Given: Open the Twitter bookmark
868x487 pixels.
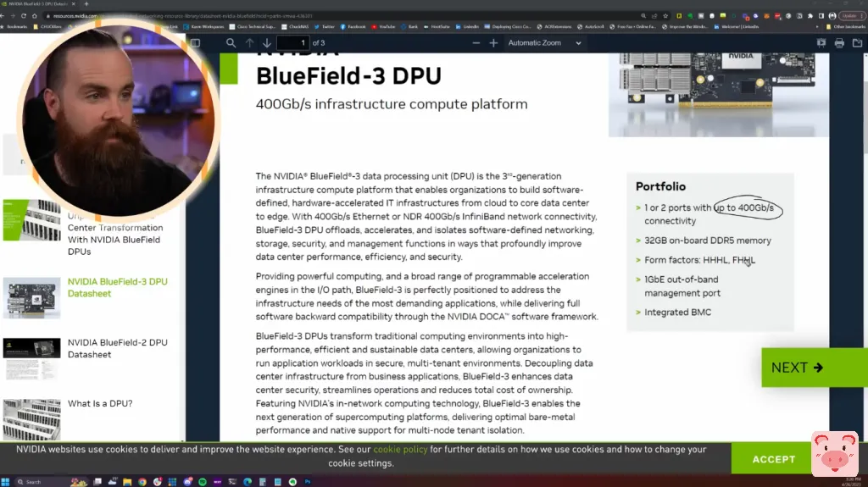Looking at the screenshot, I should (325, 26).
